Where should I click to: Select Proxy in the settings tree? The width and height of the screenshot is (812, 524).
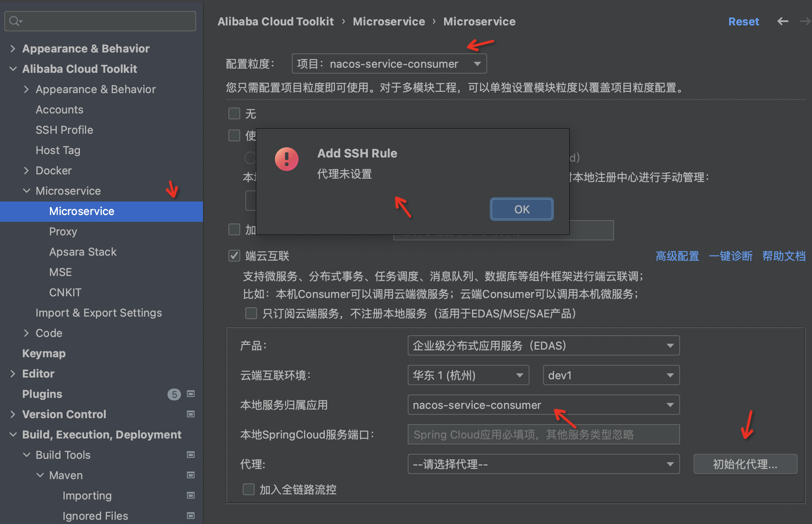63,232
